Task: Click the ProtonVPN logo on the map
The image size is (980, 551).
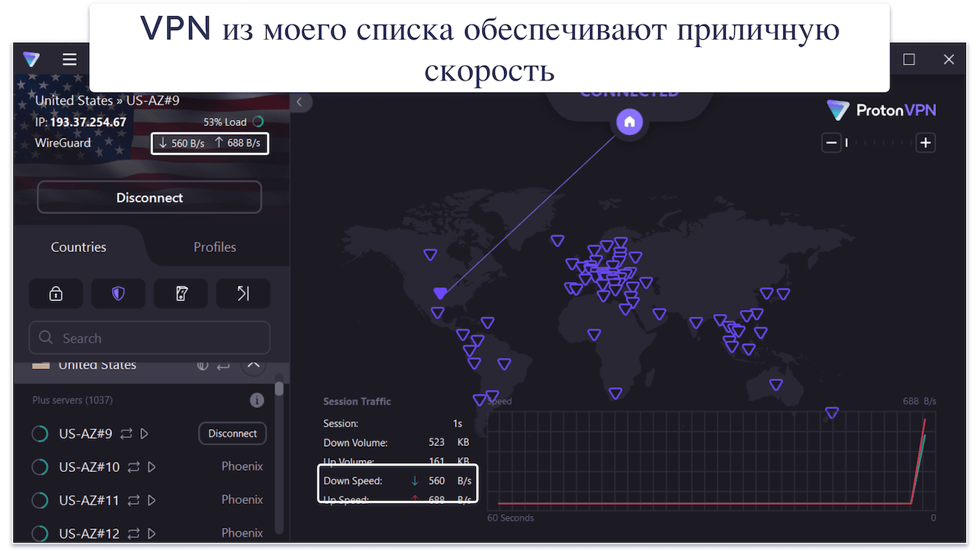Action: coord(881,110)
